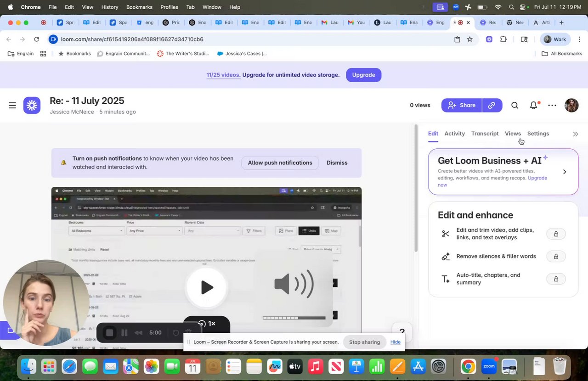Open the Jessica's Cases bookmark

click(242, 54)
